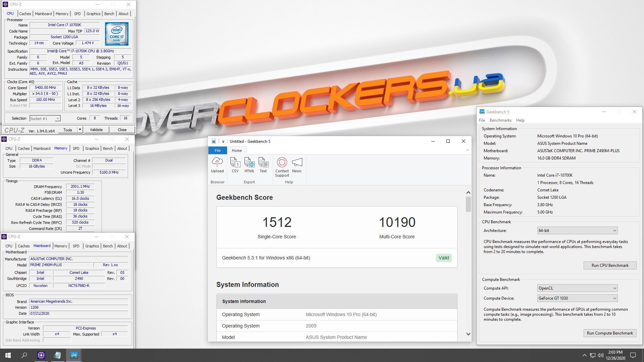Show hidden system tray icons

click(x=584, y=355)
